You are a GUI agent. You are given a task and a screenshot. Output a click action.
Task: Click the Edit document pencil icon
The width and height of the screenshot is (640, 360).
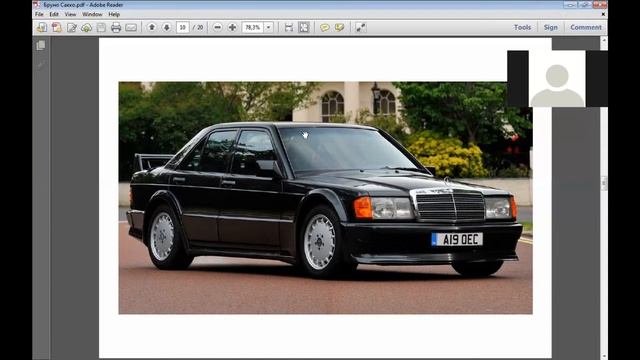72,27
